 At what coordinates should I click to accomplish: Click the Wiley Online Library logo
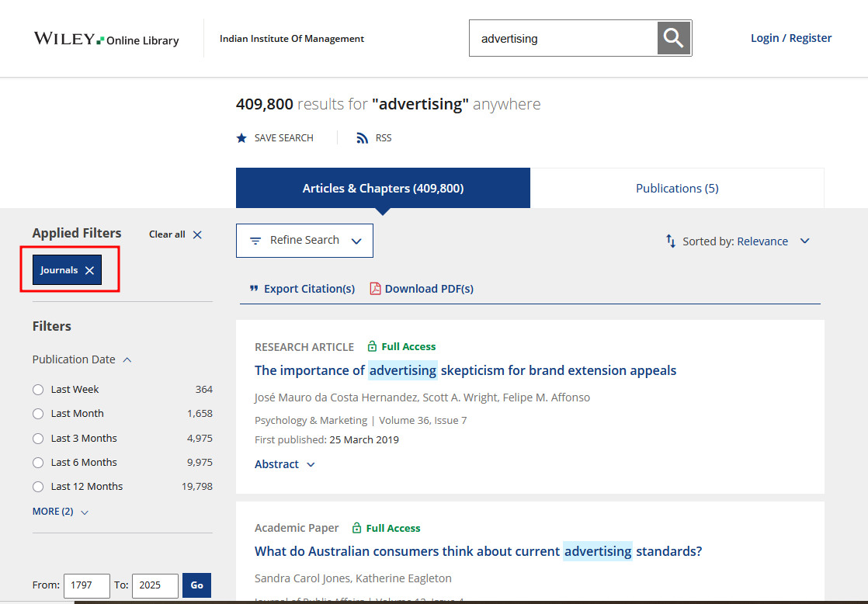click(106, 39)
